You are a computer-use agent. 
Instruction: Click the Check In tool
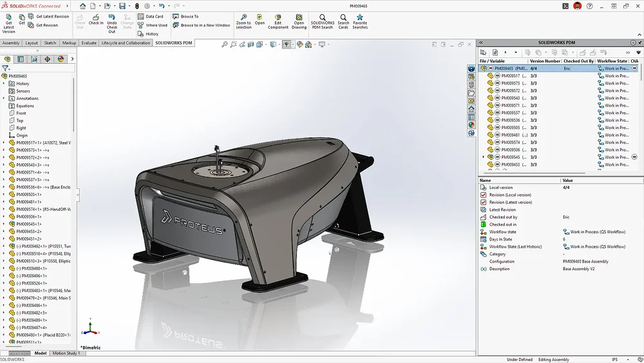[96, 19]
